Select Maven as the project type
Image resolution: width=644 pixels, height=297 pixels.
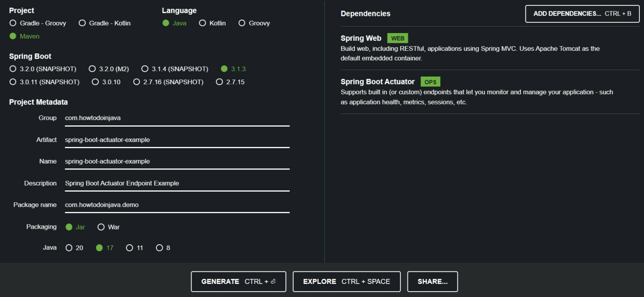[x=13, y=36]
